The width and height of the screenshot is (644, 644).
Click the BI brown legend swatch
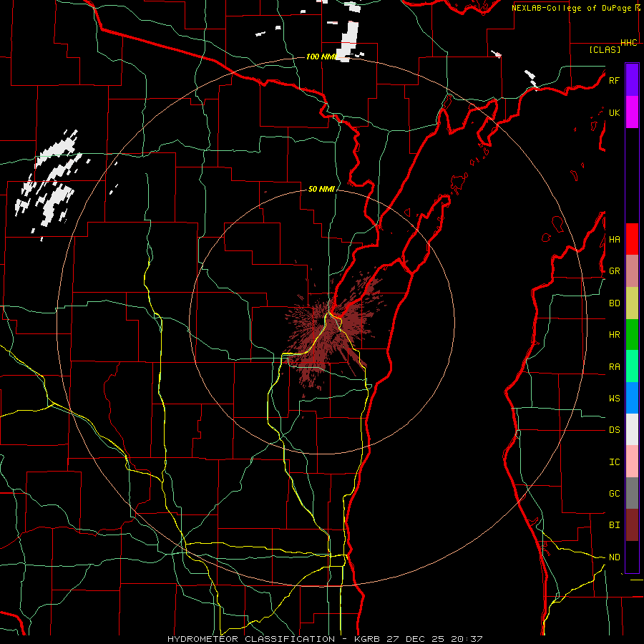pyautogui.click(x=632, y=525)
